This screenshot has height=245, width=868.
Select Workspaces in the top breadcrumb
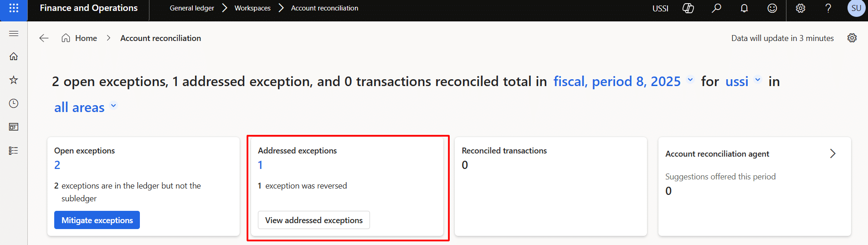point(252,8)
